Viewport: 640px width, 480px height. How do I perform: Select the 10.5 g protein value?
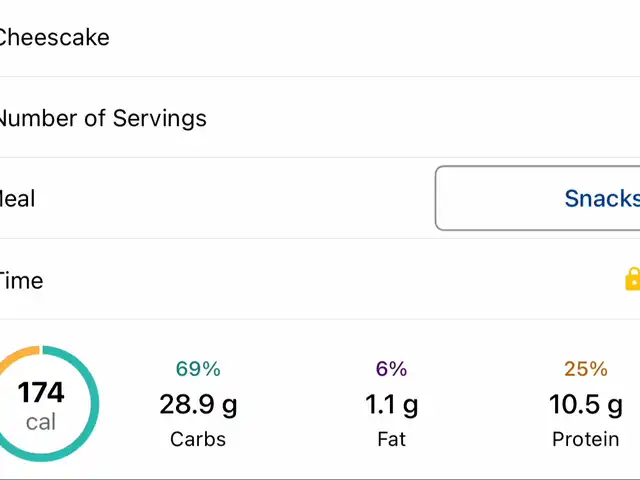(x=585, y=404)
